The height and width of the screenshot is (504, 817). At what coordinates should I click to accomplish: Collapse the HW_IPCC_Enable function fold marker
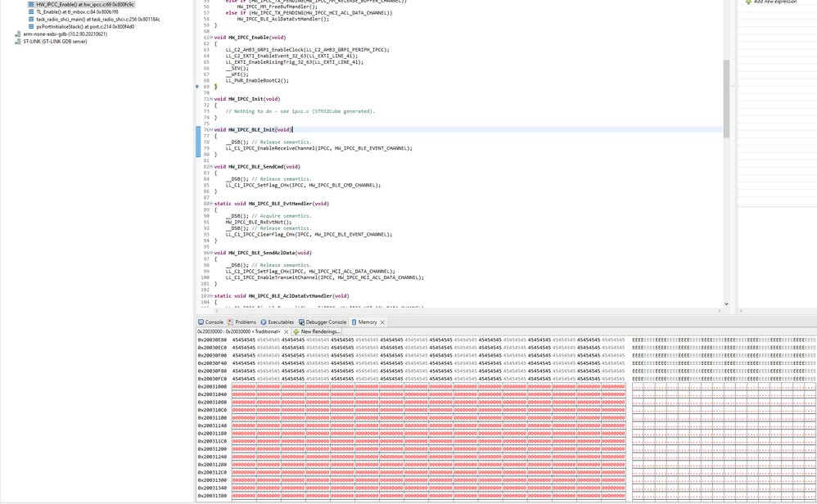pos(211,38)
